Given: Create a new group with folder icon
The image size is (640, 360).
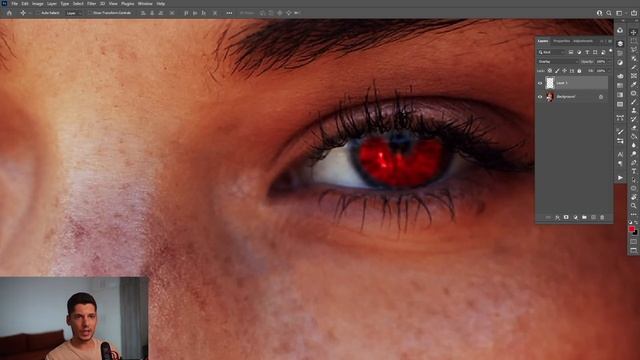Looking at the screenshot, I should click(584, 218).
